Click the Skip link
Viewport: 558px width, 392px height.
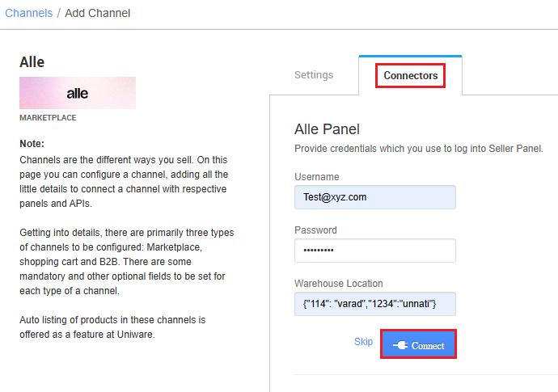click(x=363, y=342)
